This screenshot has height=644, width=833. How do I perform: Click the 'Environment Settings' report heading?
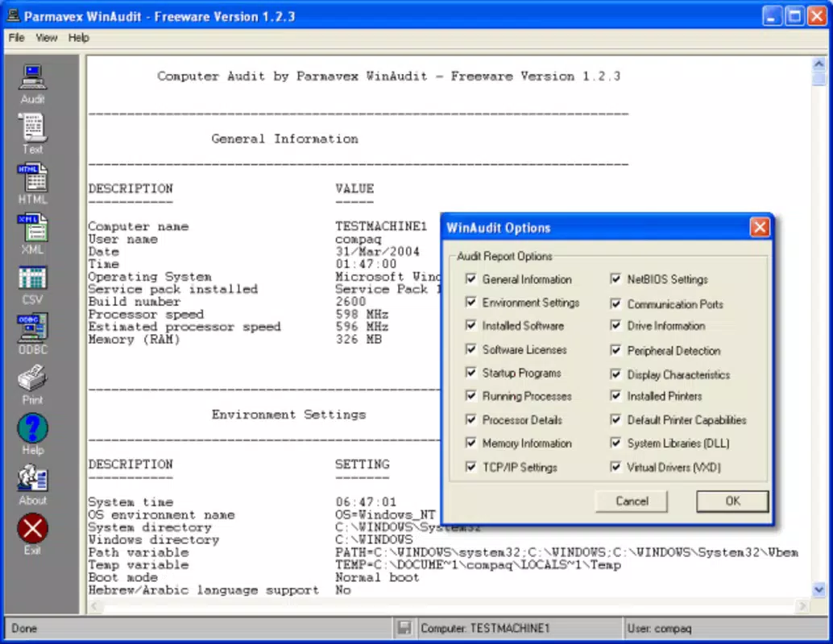pos(288,414)
